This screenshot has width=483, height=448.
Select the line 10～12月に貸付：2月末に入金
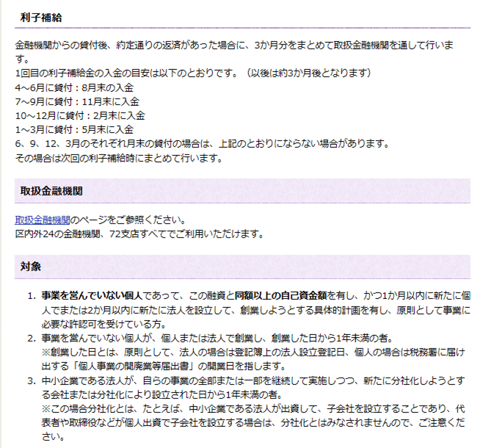[x=80, y=115]
